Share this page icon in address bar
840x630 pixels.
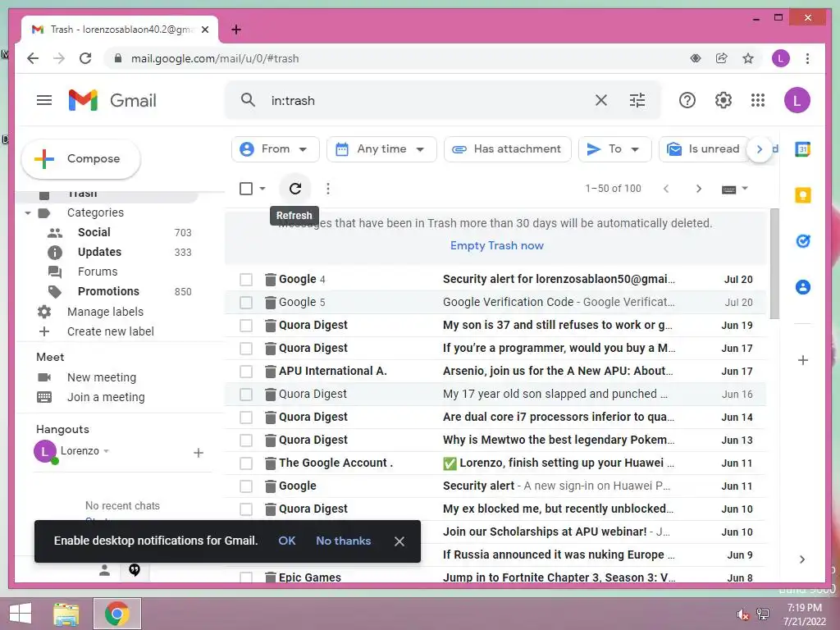(x=722, y=58)
